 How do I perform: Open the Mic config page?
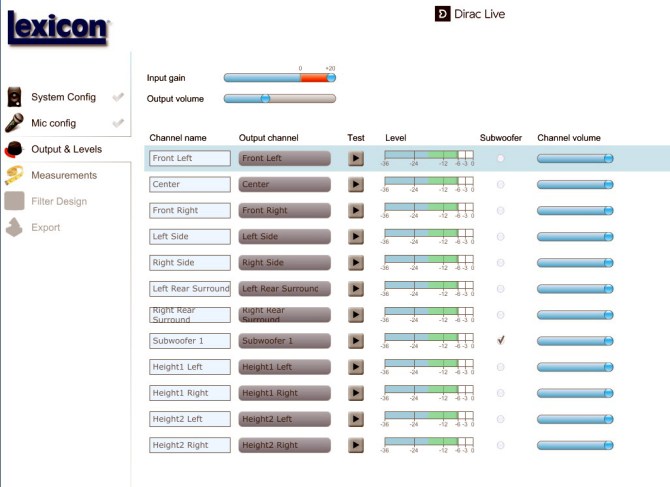click(x=54, y=123)
